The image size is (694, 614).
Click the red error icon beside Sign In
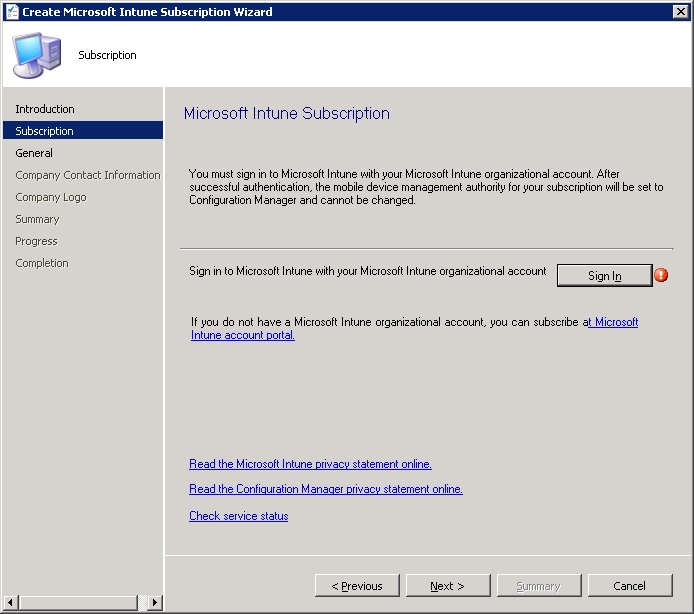click(x=661, y=275)
